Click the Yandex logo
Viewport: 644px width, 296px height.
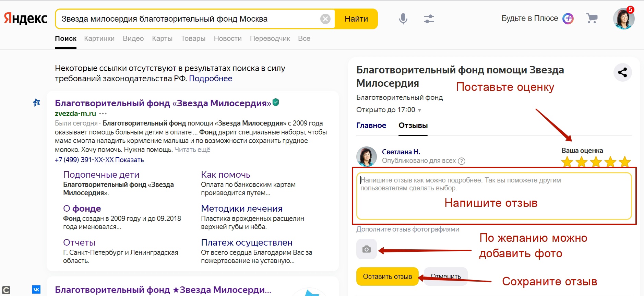pyautogui.click(x=26, y=19)
